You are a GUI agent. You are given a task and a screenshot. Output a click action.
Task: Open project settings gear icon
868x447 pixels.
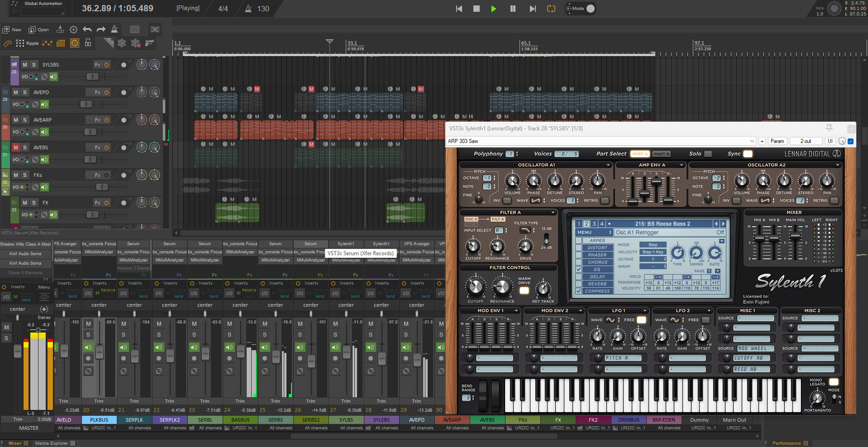(x=73, y=29)
